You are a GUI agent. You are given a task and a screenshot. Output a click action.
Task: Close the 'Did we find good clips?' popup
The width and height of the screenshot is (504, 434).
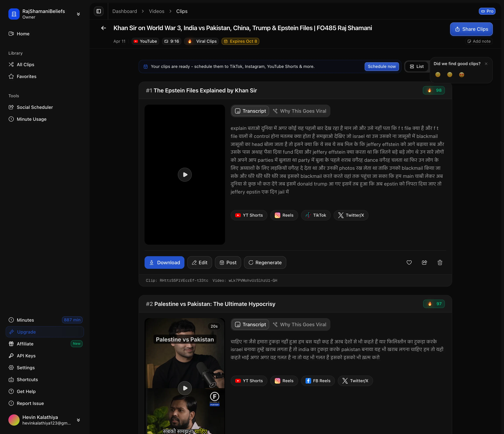[486, 64]
